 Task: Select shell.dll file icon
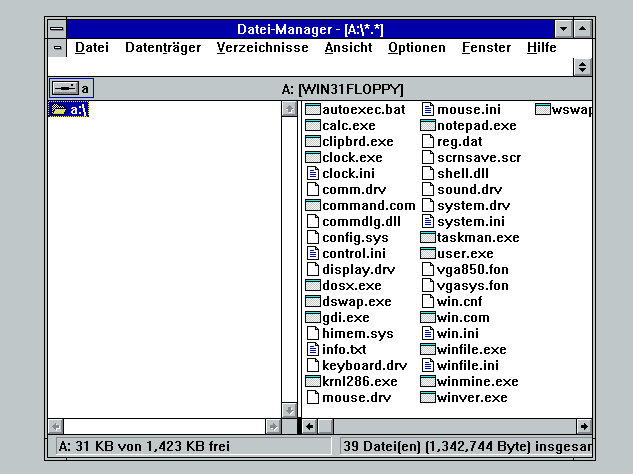tap(428, 173)
